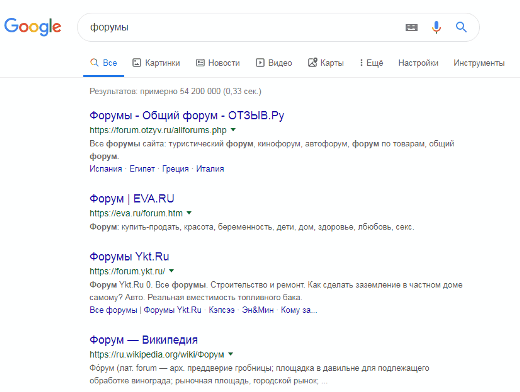Open Инструменты
The image size is (520, 392).
pyautogui.click(x=479, y=63)
